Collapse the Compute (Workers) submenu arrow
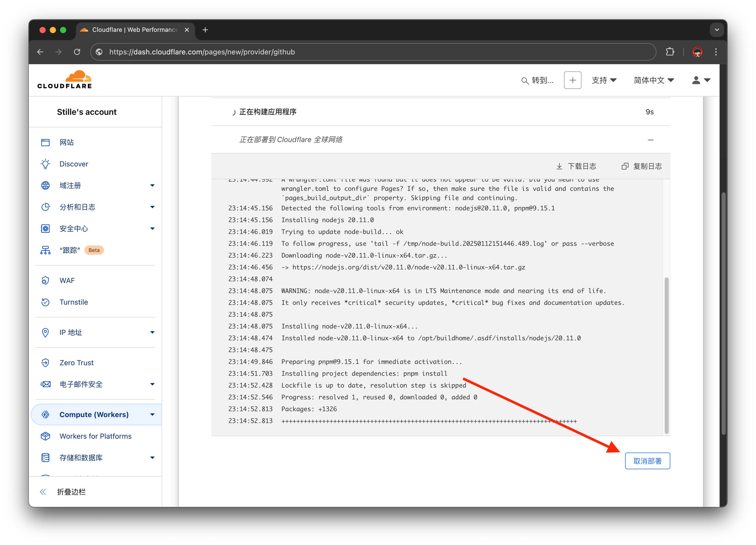756x545 pixels. pyautogui.click(x=152, y=414)
